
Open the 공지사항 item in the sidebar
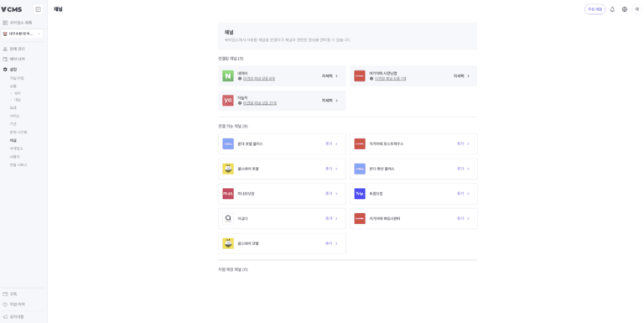click(17, 317)
